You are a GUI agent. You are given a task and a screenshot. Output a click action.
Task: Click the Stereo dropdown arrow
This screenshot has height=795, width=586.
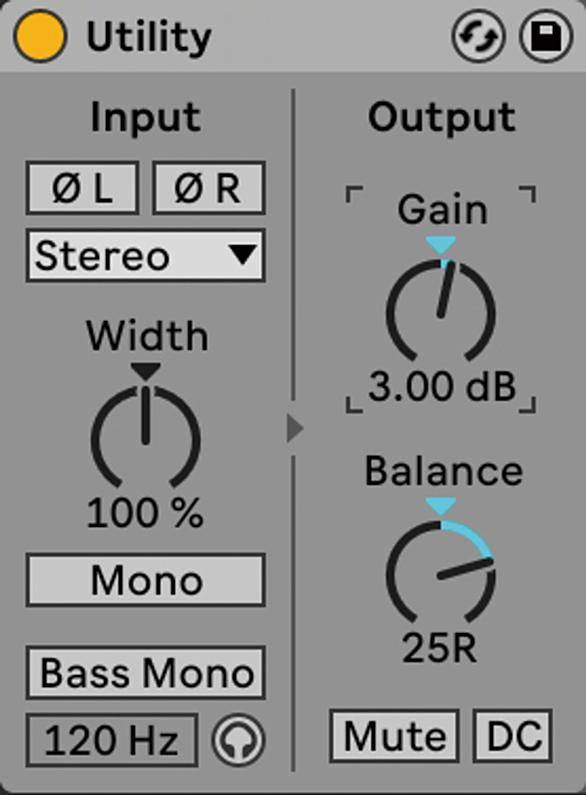[242, 255]
